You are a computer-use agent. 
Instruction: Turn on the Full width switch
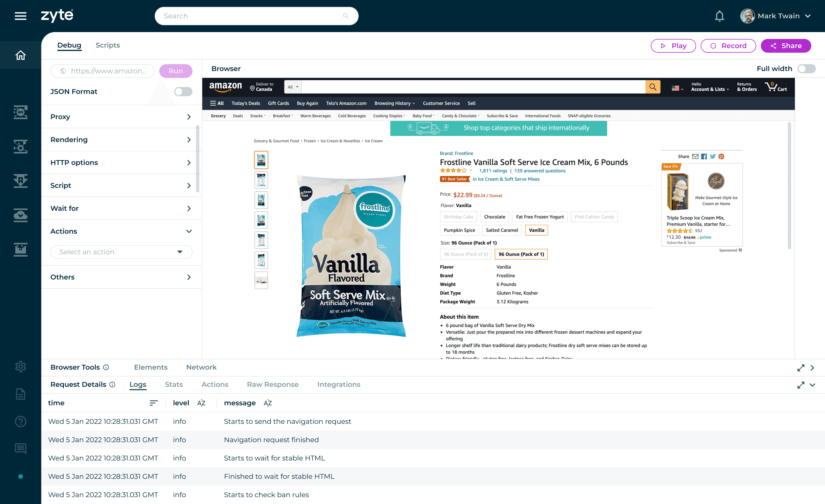(806, 69)
